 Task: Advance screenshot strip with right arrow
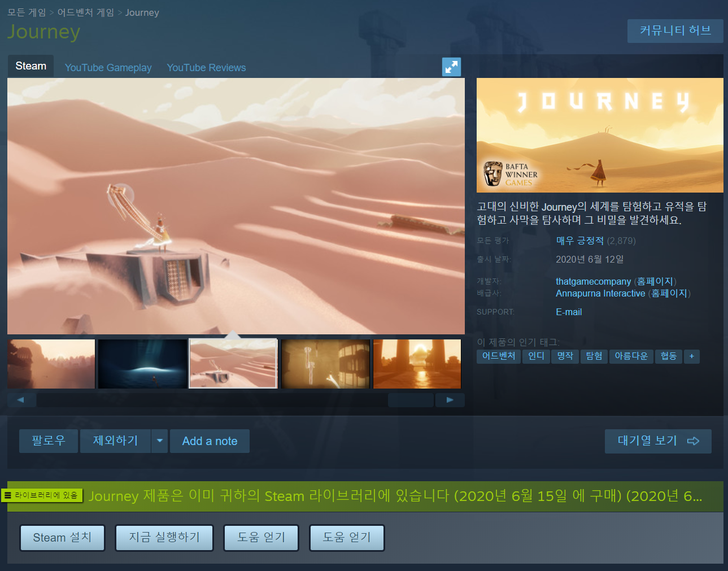pos(450,400)
